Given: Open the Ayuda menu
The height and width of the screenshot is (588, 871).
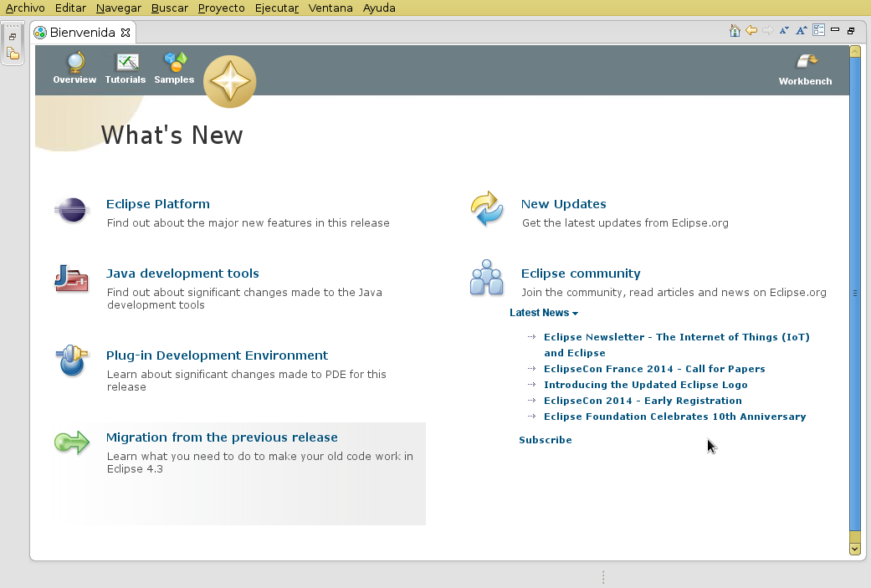Looking at the screenshot, I should click(379, 8).
